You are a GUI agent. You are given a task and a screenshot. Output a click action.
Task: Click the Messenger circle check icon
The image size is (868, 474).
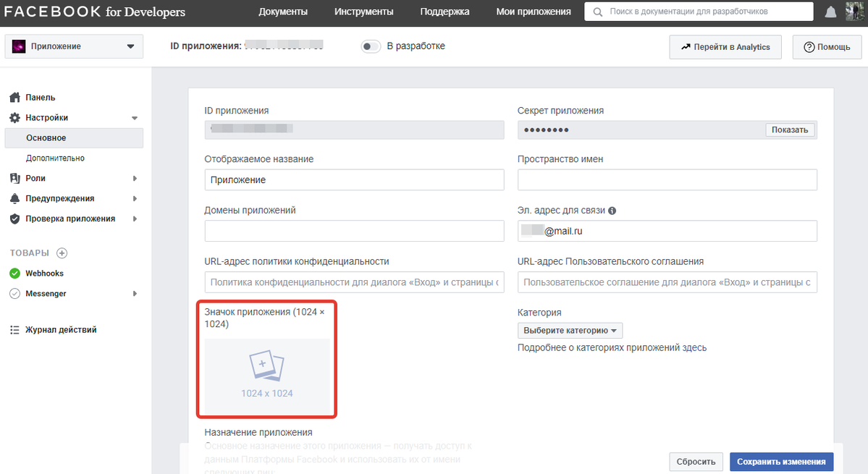click(x=15, y=294)
